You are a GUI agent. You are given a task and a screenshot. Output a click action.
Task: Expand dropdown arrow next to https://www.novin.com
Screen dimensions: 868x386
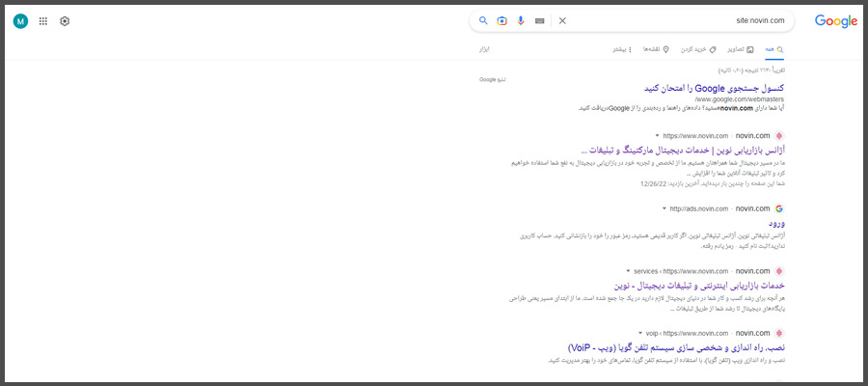pyautogui.click(x=657, y=136)
